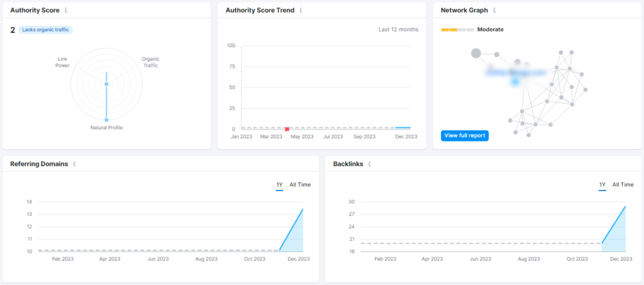This screenshot has width=644, height=285.
Task: Switch Referring Domains to All Time
Action: click(x=300, y=185)
